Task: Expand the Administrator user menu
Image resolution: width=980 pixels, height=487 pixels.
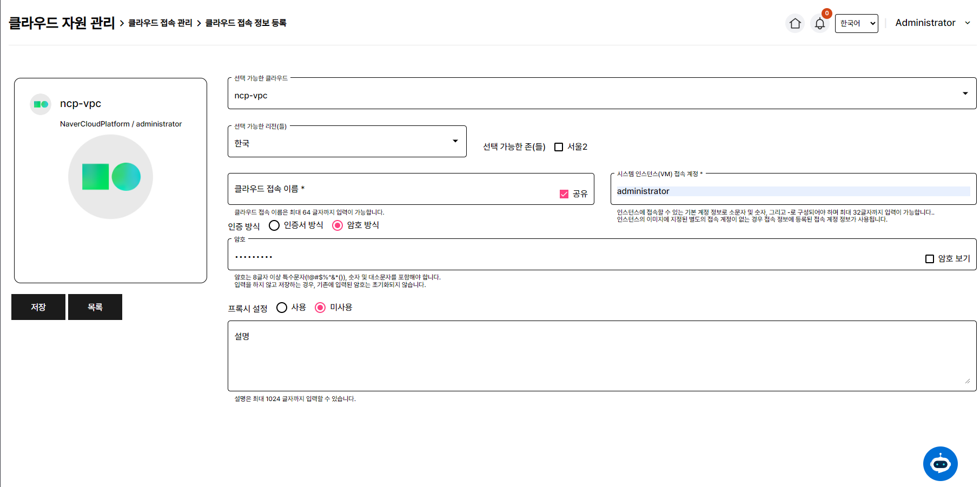Action: 932,23
